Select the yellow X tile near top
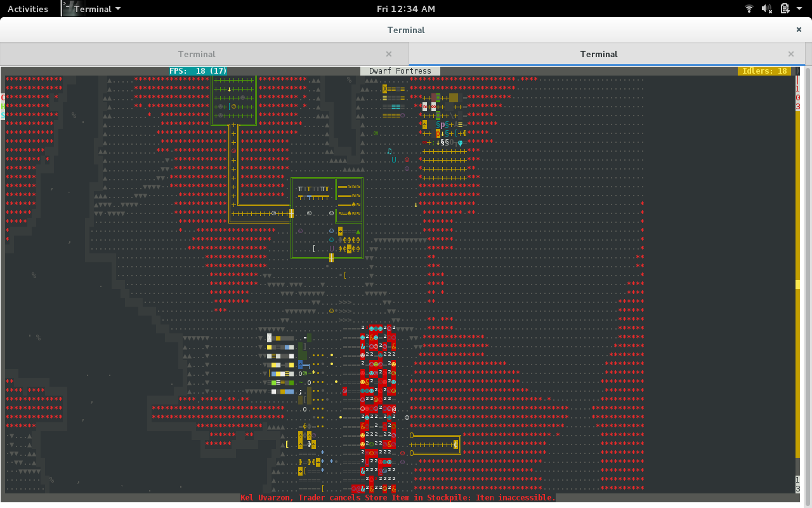This screenshot has width=812, height=508. [384, 89]
